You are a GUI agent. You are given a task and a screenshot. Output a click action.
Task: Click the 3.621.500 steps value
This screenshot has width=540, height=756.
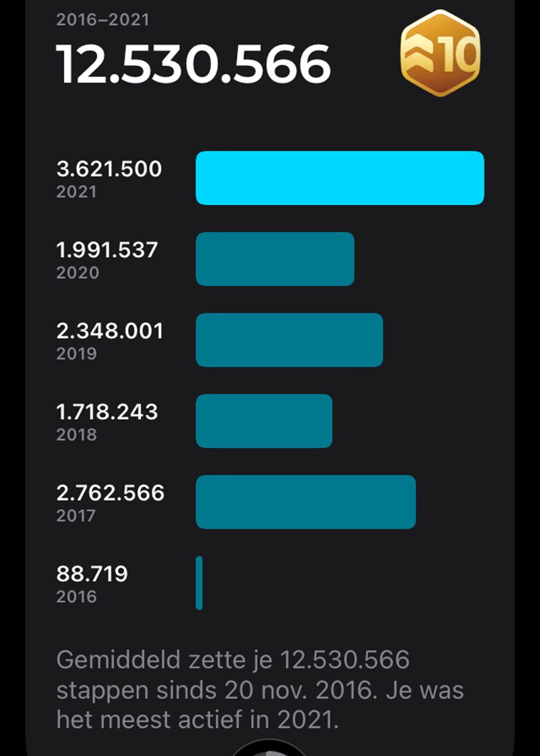[109, 169]
